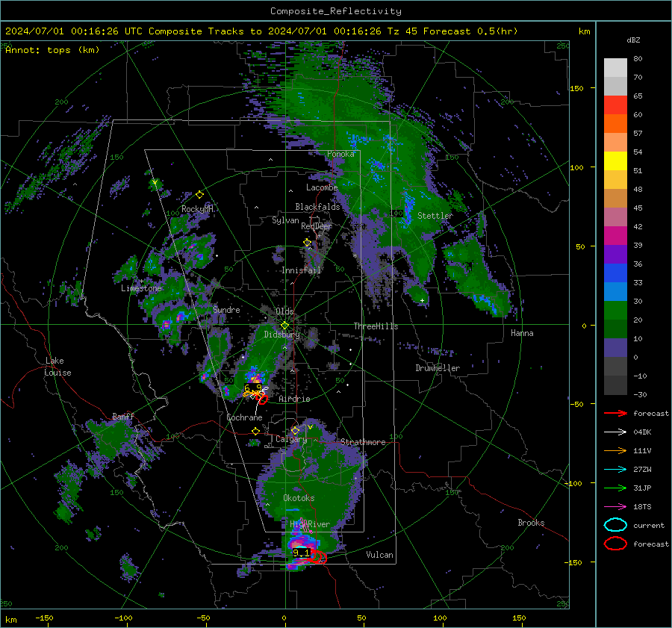The width and height of the screenshot is (672, 628).
Task: Click the Brooks city label
Action: (x=531, y=523)
